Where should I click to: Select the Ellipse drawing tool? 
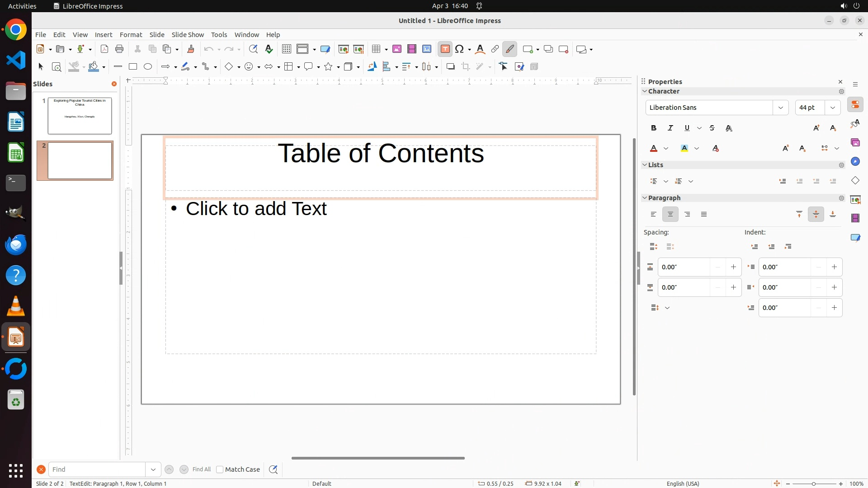(x=148, y=67)
